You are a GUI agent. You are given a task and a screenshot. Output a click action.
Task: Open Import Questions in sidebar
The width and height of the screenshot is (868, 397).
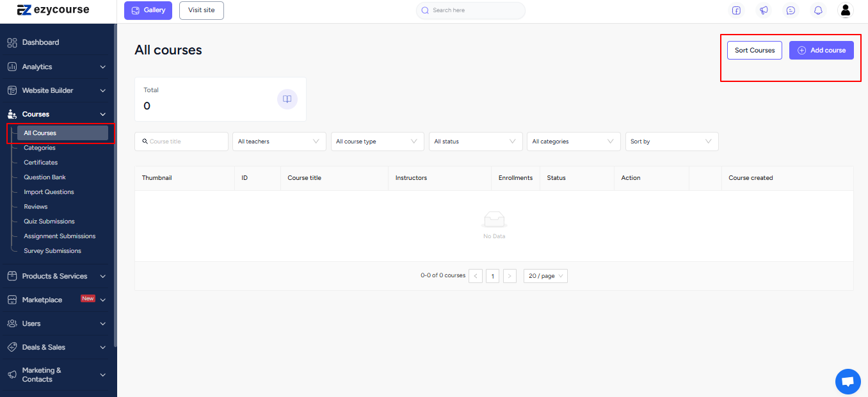tap(49, 192)
